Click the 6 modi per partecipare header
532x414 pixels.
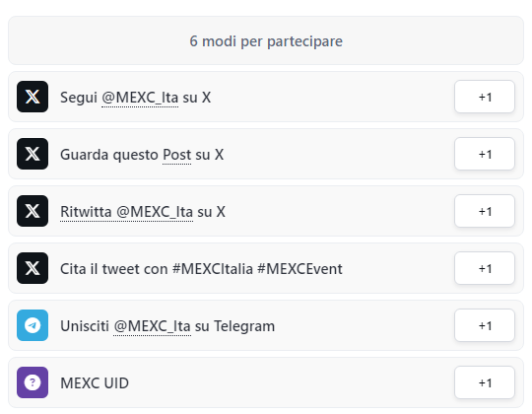tap(266, 40)
